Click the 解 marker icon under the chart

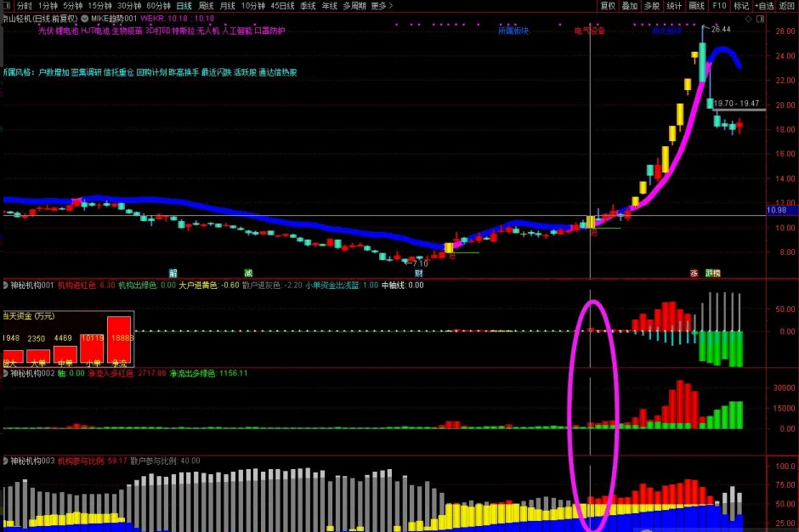click(173, 273)
